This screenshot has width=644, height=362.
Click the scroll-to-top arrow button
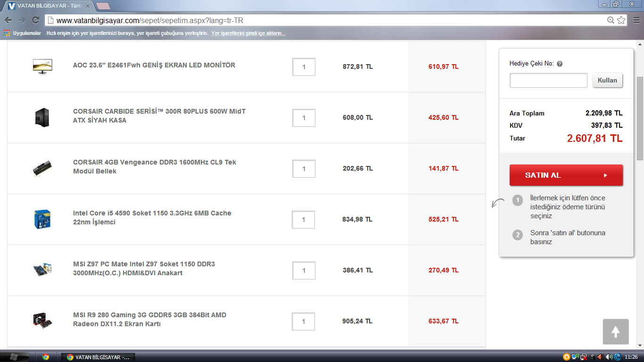click(x=616, y=332)
